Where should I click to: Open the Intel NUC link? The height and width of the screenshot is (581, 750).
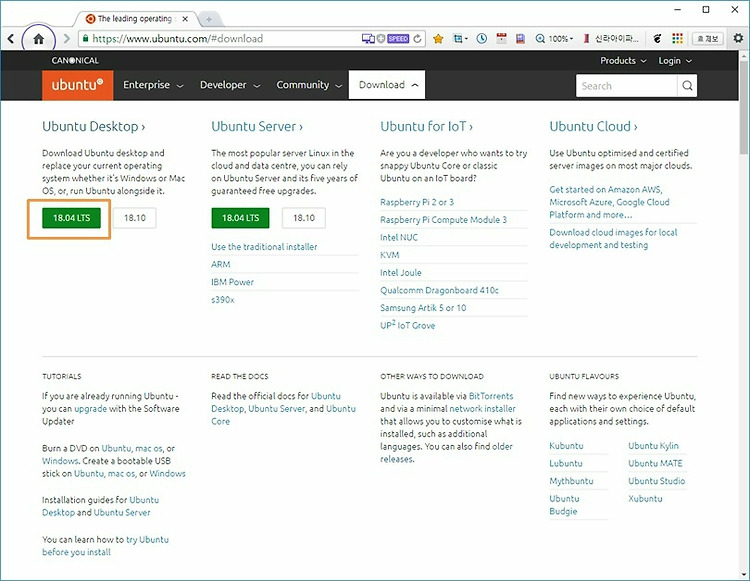(x=398, y=238)
